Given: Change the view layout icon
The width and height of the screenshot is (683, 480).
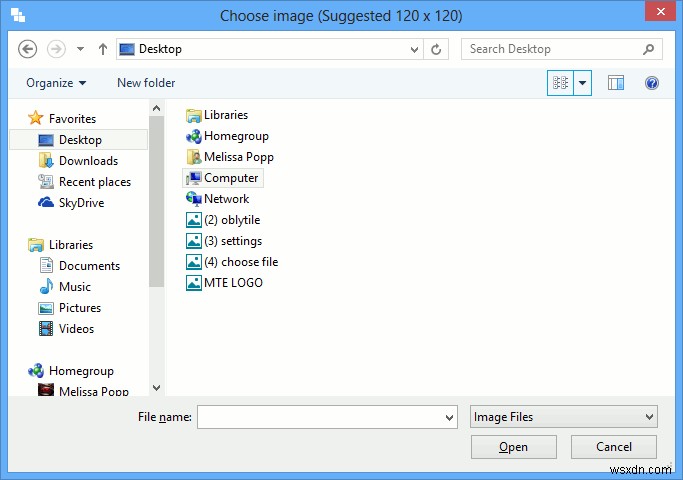Looking at the screenshot, I should [560, 82].
